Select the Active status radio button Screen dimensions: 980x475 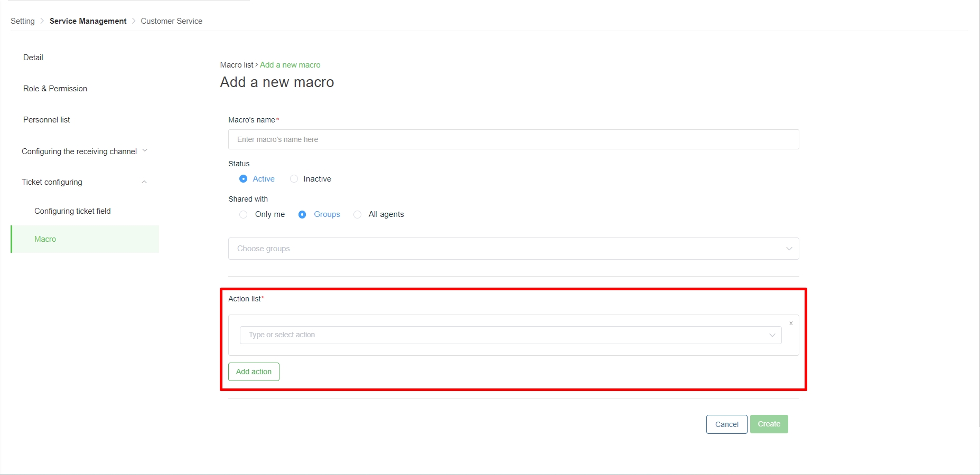click(x=243, y=179)
